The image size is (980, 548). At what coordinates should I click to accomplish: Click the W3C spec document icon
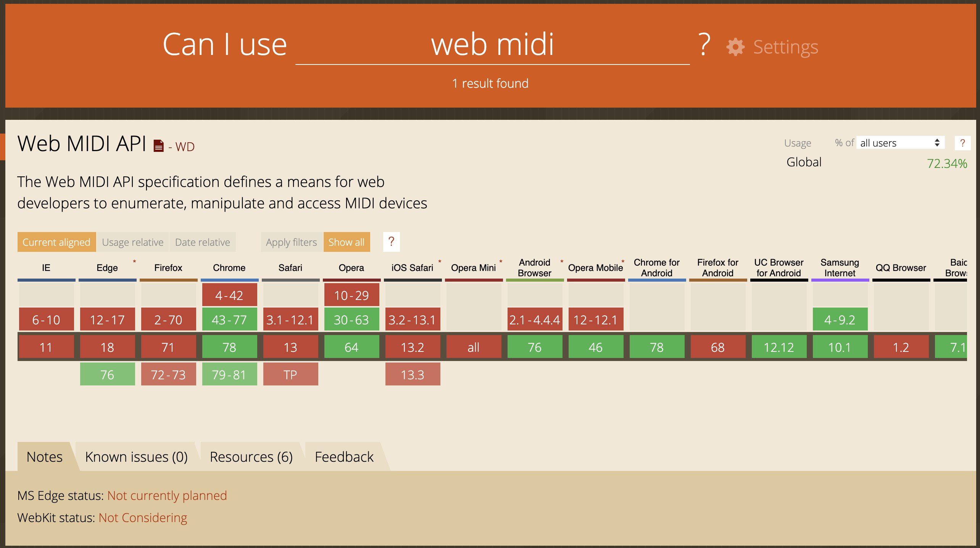tap(158, 146)
